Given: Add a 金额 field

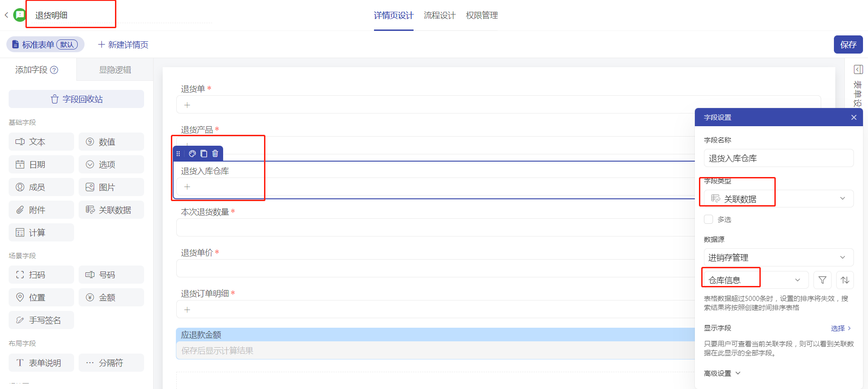Looking at the screenshot, I should coord(111,297).
